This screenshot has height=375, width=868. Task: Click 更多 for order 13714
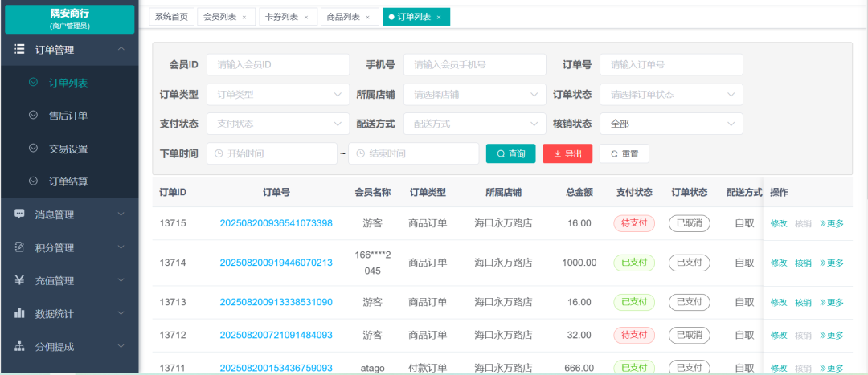[x=832, y=263]
